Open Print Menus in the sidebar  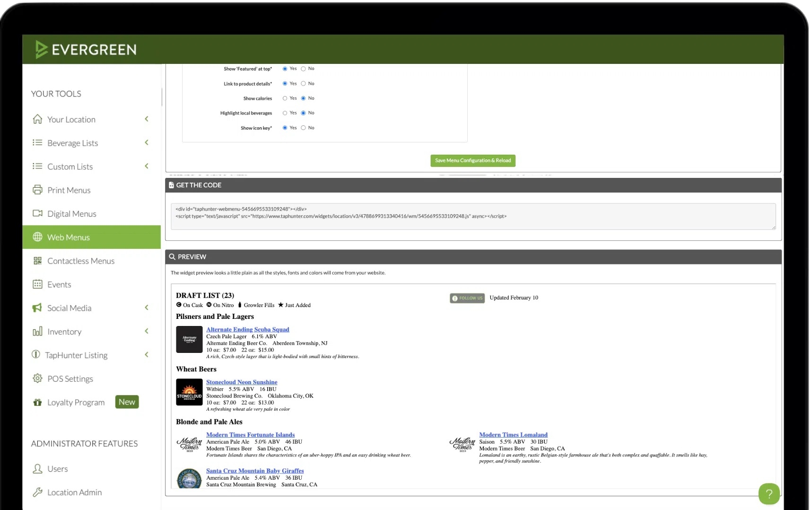click(91, 190)
